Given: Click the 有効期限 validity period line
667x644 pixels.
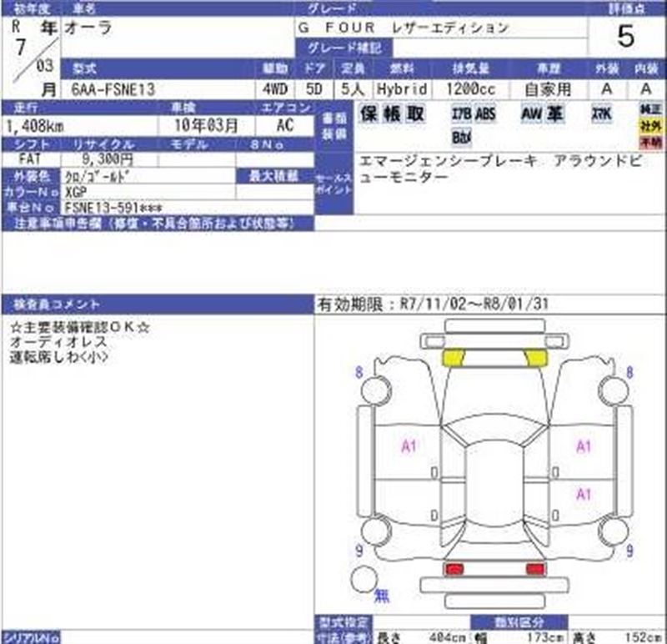Looking at the screenshot, I should [433, 304].
